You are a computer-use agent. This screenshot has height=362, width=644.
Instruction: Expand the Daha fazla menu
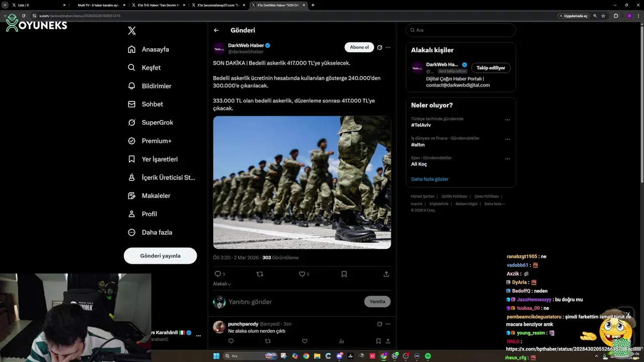(150, 232)
